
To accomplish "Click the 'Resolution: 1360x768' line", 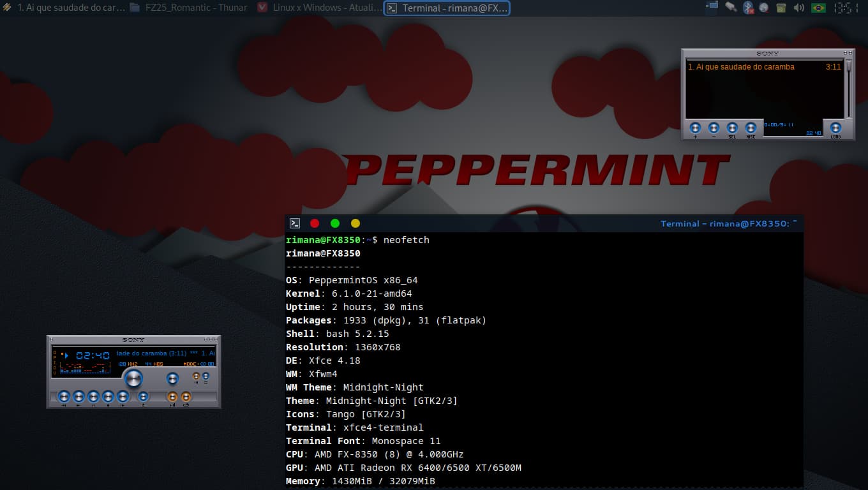I will pyautogui.click(x=343, y=347).
